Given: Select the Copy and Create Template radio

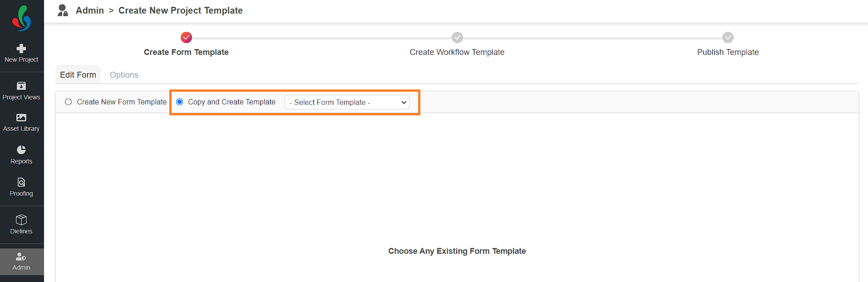Looking at the screenshot, I should (179, 102).
